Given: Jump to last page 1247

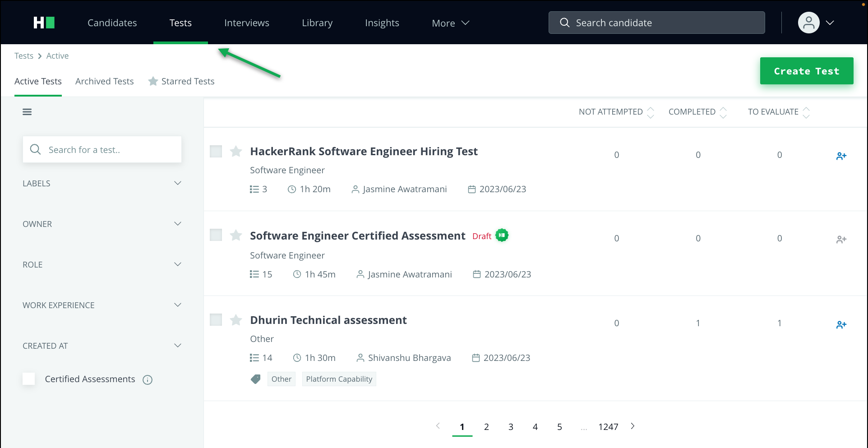Looking at the screenshot, I should coord(608,427).
